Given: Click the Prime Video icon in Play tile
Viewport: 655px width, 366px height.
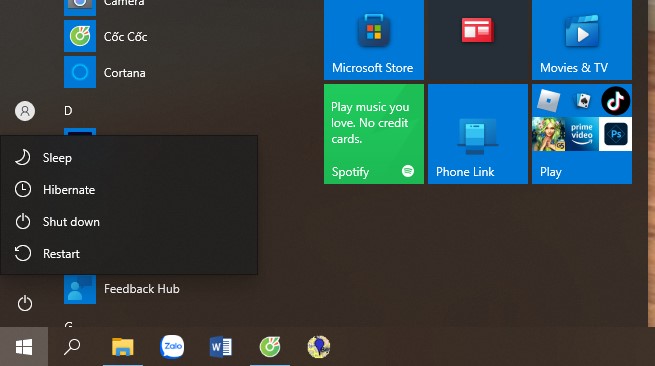Looking at the screenshot, I should 582,134.
